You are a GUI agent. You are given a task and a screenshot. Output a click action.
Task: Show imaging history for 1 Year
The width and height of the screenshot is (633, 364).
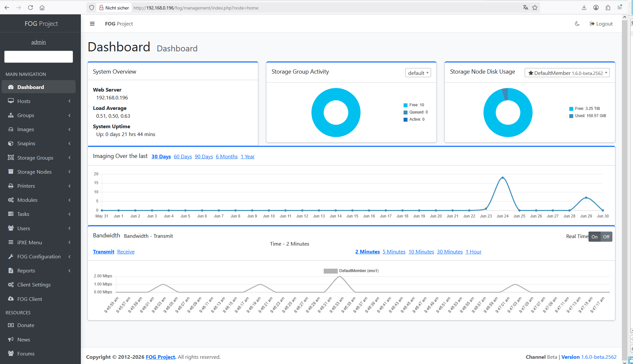[247, 157]
